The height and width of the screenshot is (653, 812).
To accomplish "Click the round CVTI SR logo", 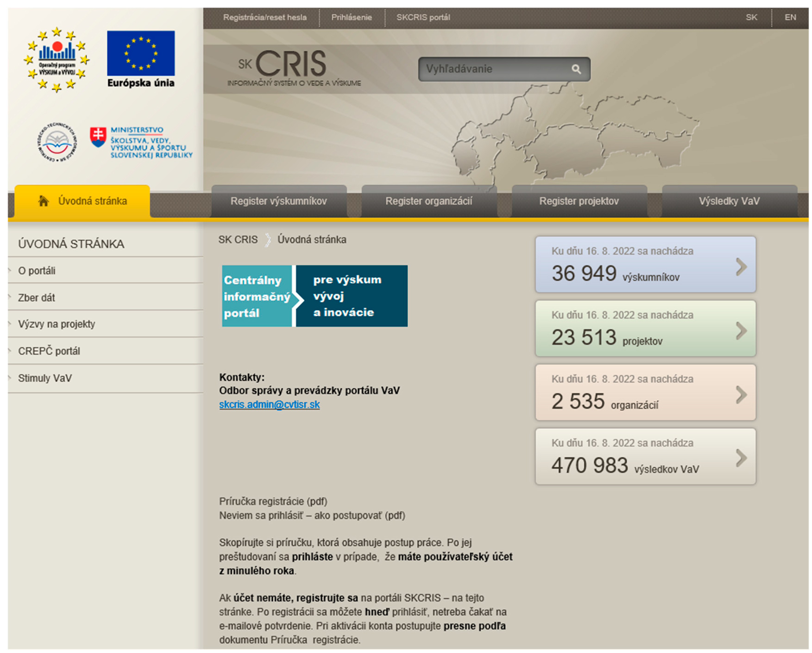I will pos(57,142).
